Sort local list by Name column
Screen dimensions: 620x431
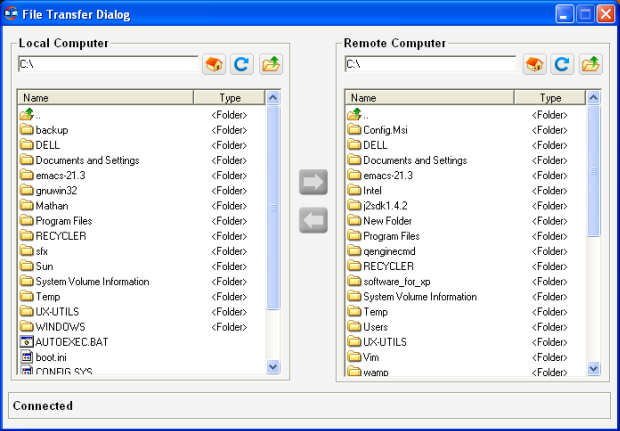coord(106,98)
